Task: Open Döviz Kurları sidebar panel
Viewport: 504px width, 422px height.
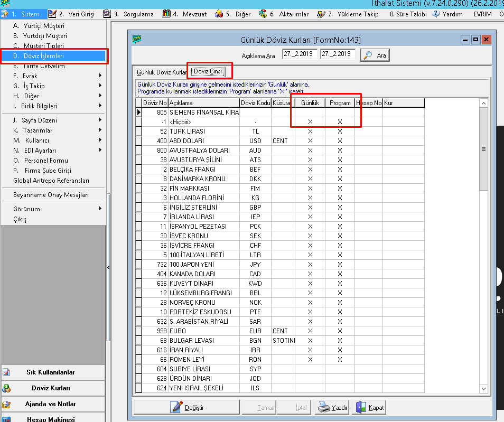Action: tap(51, 388)
